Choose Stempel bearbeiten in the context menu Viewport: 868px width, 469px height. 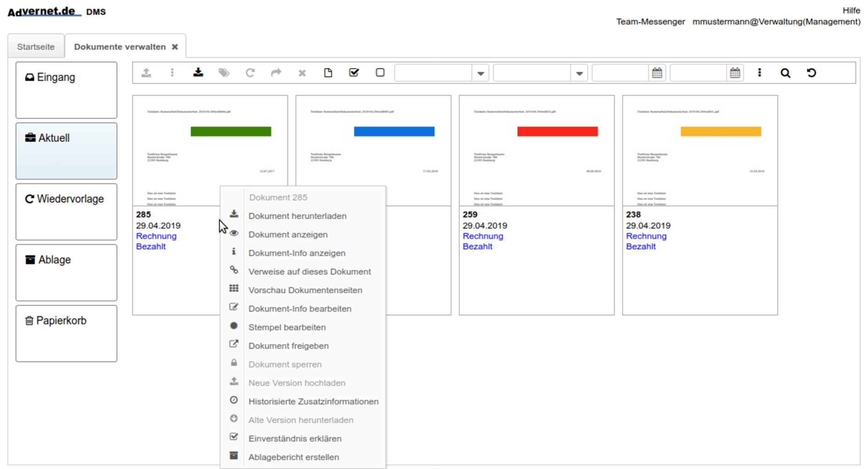[287, 327]
